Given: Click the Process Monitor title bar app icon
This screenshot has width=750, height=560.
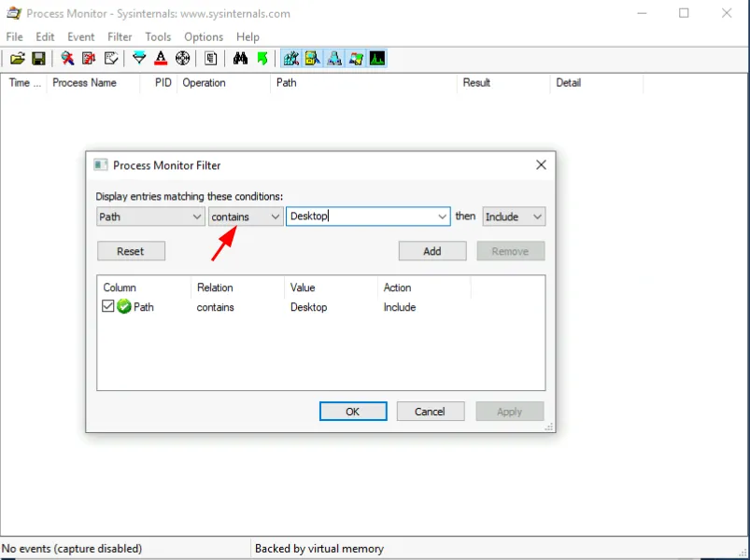Looking at the screenshot, I should (14, 13).
